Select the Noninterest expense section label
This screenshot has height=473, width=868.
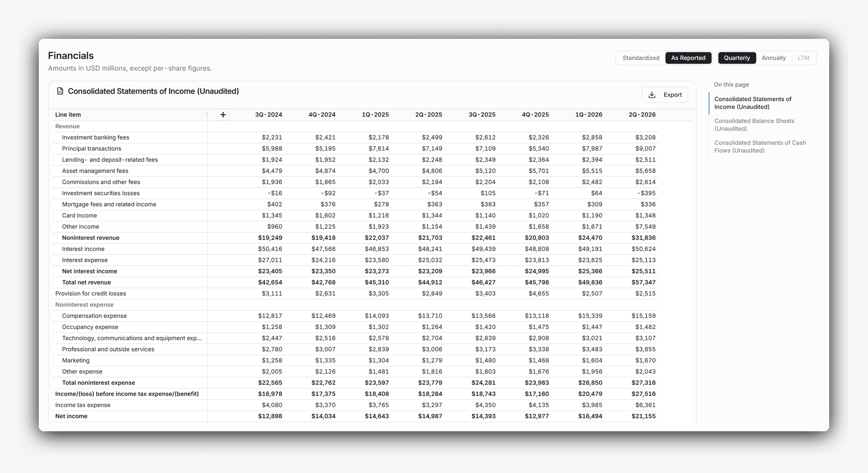tap(84, 305)
